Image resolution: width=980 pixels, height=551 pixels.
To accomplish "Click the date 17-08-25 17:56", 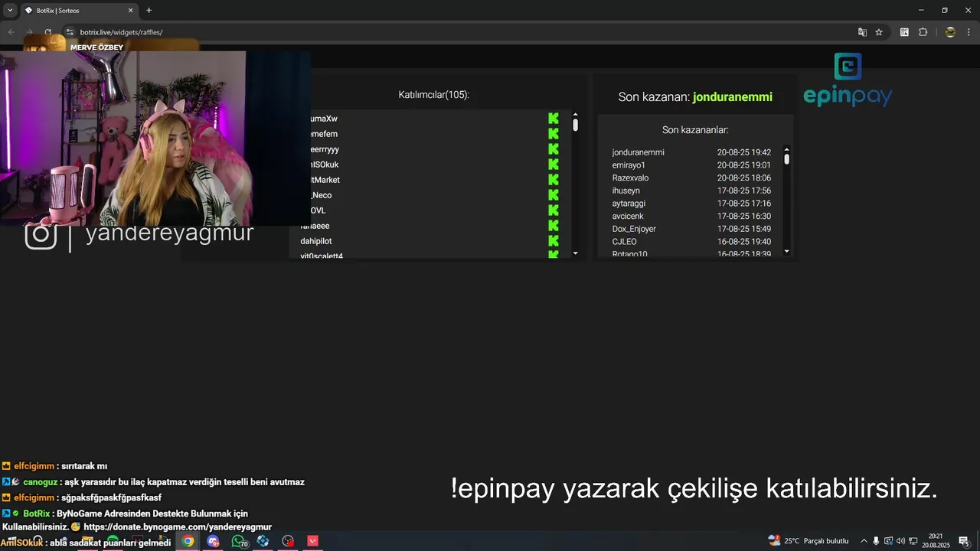I will coord(744,191).
